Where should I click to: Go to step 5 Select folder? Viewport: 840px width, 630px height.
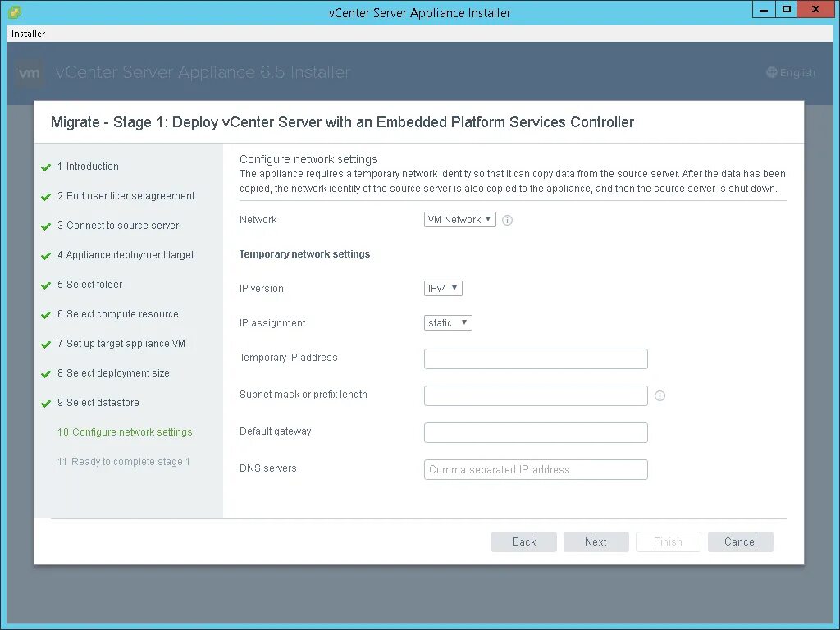point(89,285)
